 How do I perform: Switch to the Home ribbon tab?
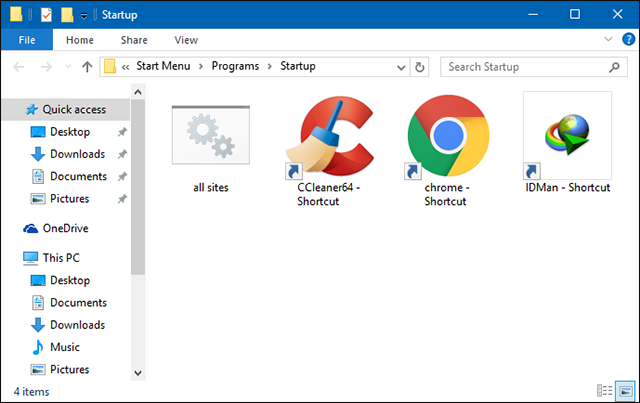point(80,40)
